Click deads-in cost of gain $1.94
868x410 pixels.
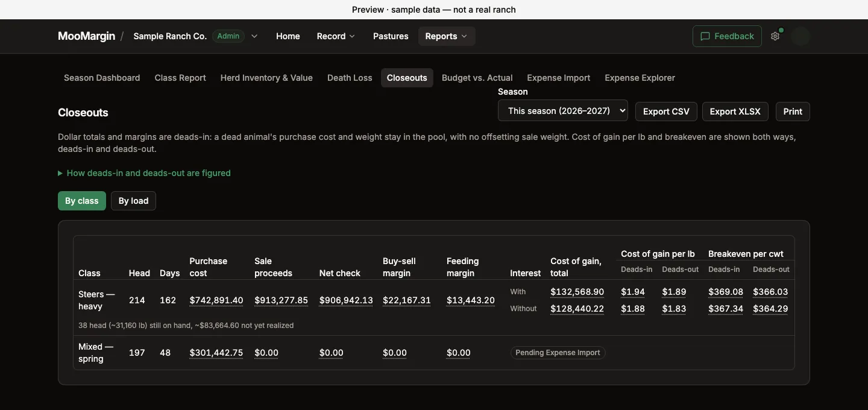[x=633, y=292]
